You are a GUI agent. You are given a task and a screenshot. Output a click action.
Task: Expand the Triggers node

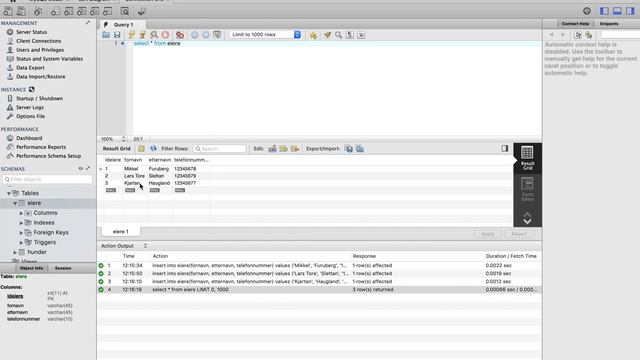coord(21,242)
